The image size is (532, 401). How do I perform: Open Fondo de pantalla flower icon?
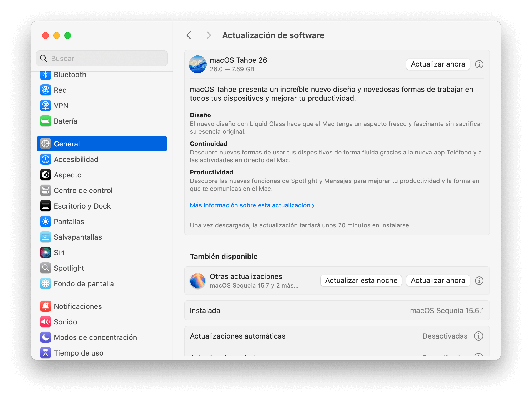click(46, 284)
